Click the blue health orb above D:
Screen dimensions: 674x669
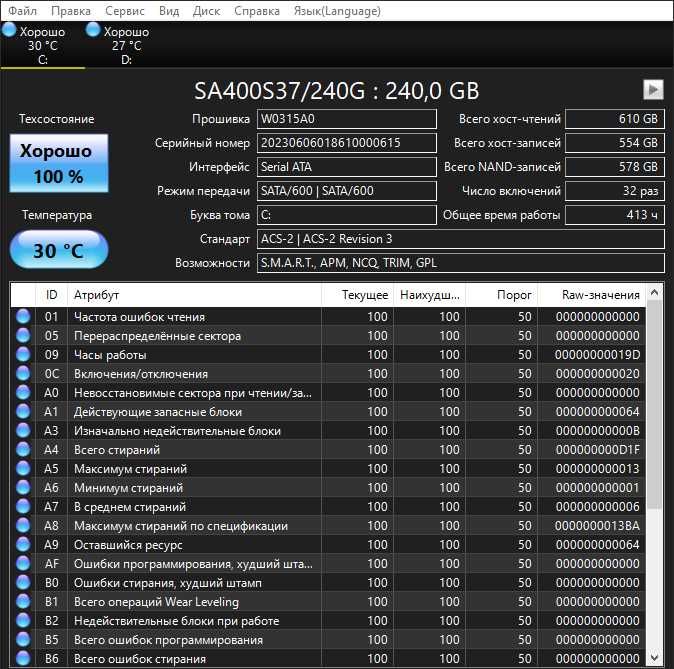point(93,30)
